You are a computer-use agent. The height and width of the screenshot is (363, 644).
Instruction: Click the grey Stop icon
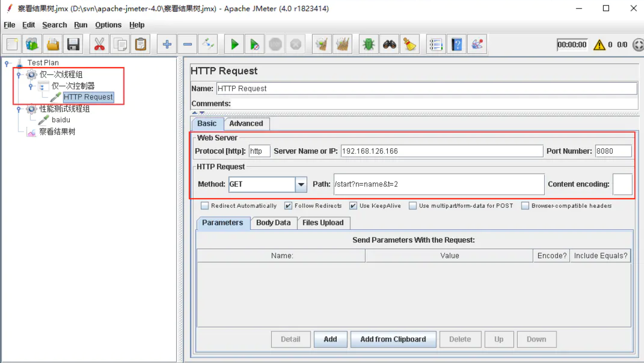pyautogui.click(x=275, y=45)
